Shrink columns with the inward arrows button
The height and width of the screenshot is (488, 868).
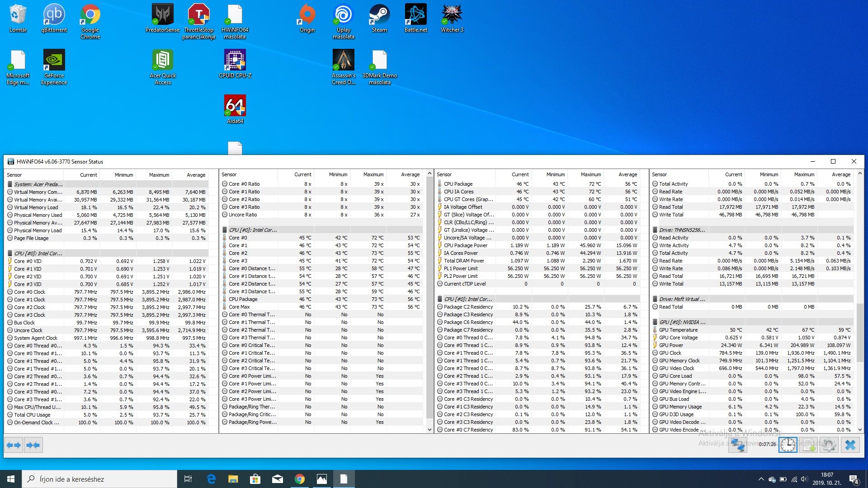[x=33, y=445]
